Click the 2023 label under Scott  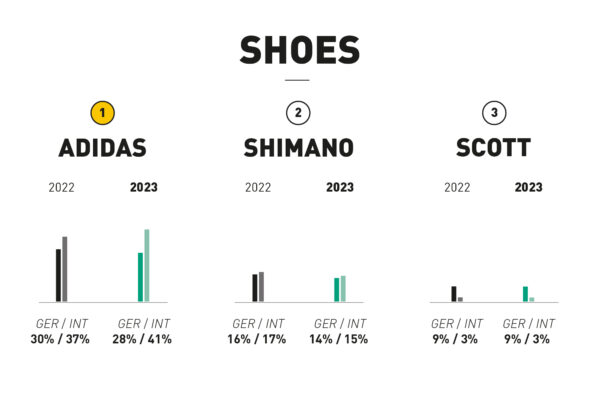pyautogui.click(x=528, y=188)
